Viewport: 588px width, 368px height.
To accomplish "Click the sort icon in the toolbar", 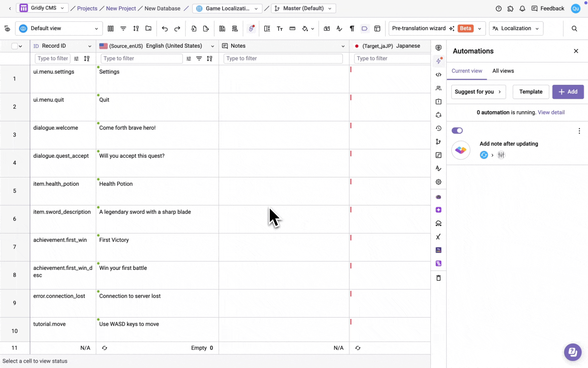I will (136, 29).
